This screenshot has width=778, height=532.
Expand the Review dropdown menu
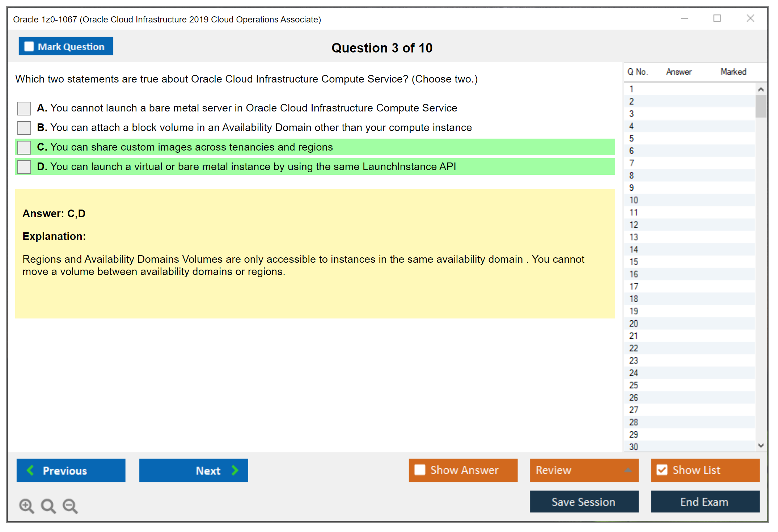pos(628,470)
